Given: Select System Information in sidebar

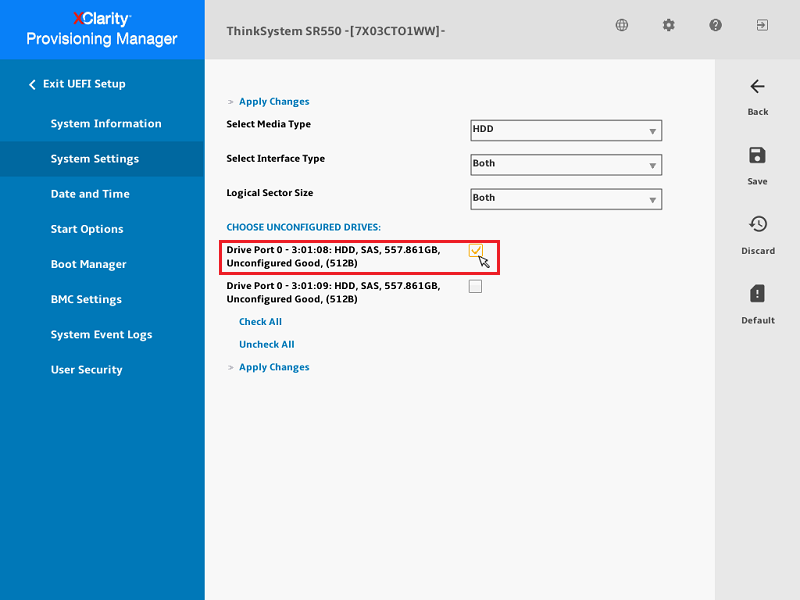Looking at the screenshot, I should (x=106, y=124).
